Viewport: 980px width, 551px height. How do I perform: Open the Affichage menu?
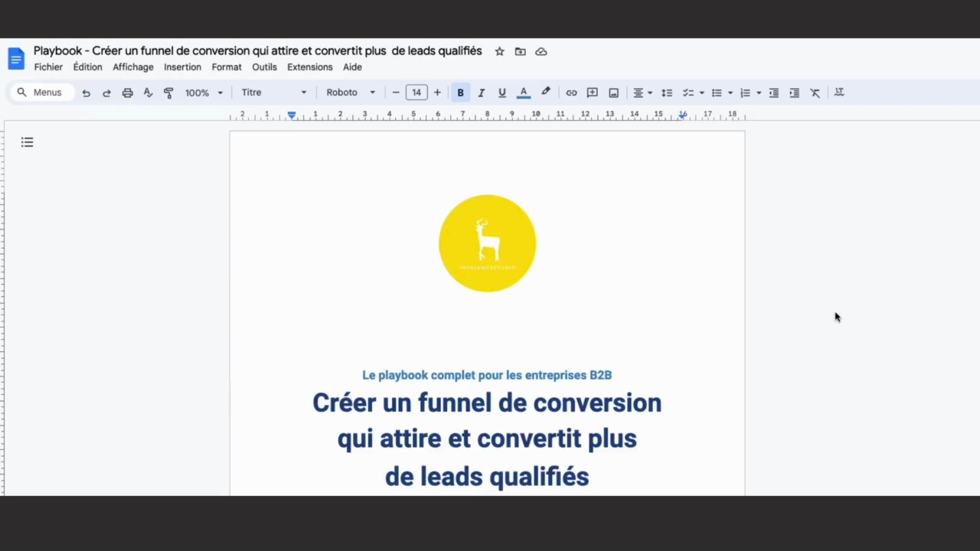click(x=133, y=67)
